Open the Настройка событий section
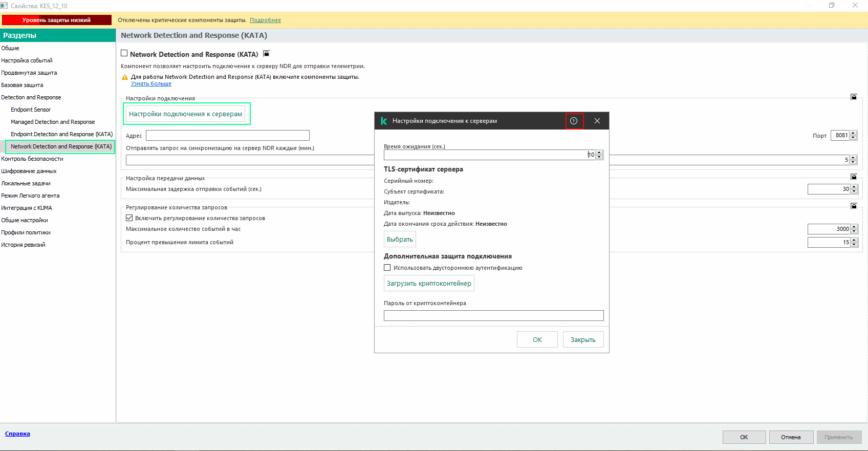This screenshot has height=451, width=868. [27, 60]
